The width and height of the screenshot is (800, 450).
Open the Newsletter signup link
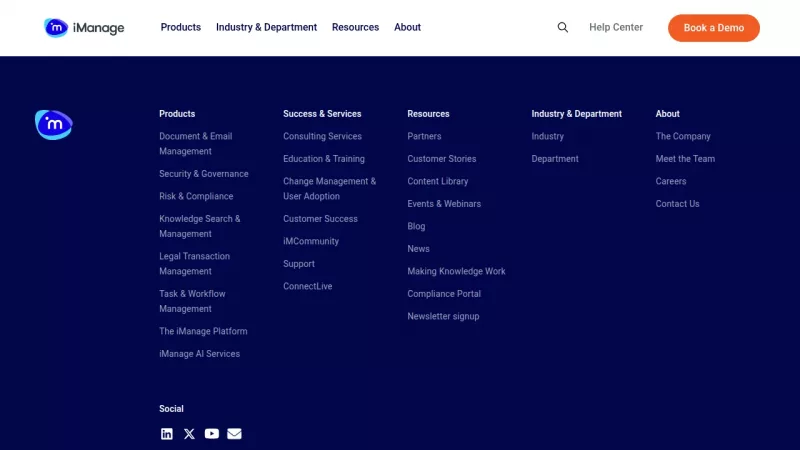[x=443, y=316]
